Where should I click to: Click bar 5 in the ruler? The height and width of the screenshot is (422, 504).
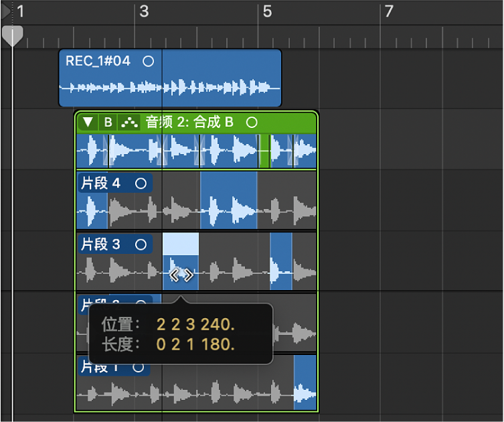point(268,11)
